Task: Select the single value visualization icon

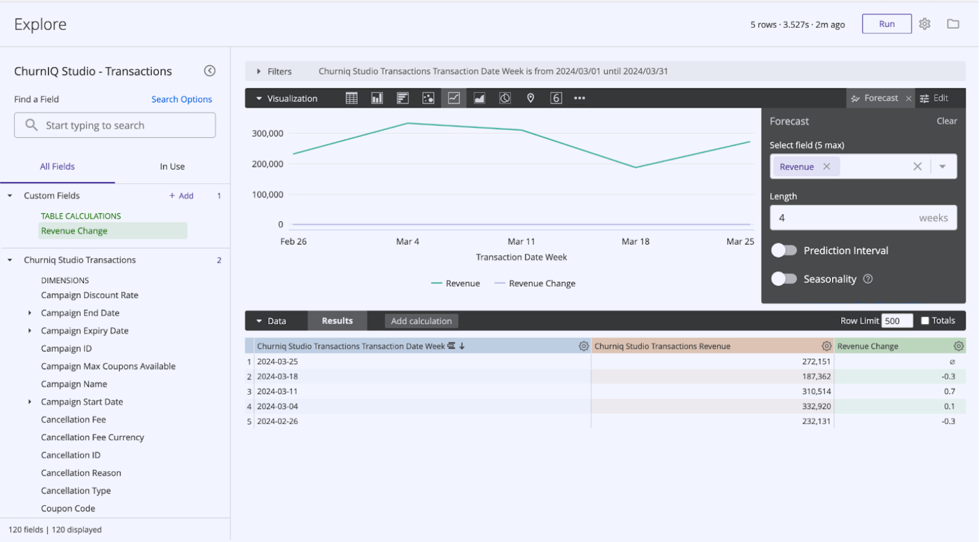Action: coord(556,98)
